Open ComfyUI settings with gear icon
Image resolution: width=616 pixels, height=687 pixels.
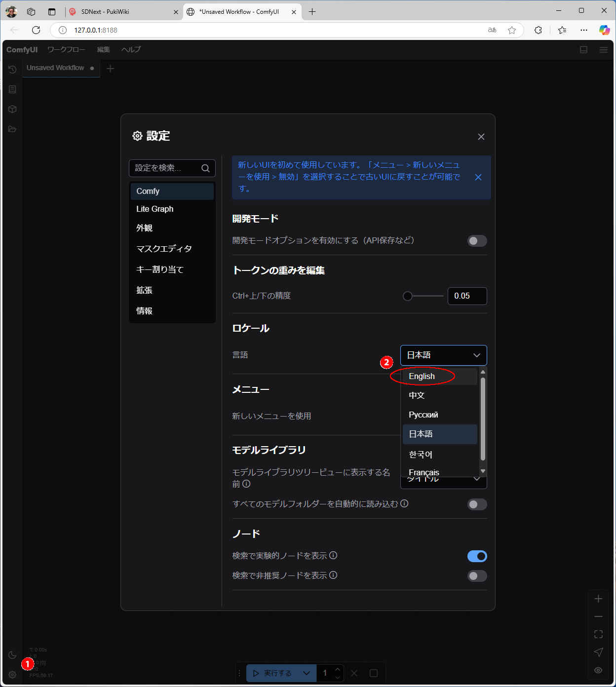tap(12, 674)
